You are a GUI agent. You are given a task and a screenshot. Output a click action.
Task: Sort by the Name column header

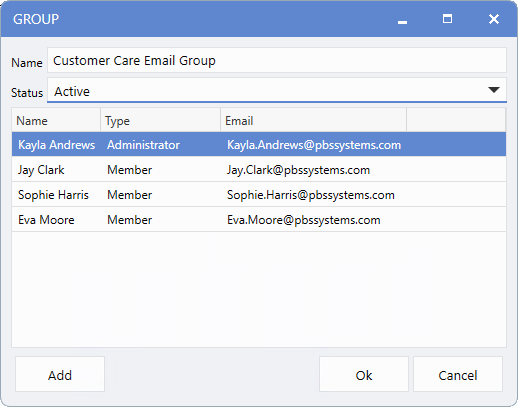pos(56,120)
